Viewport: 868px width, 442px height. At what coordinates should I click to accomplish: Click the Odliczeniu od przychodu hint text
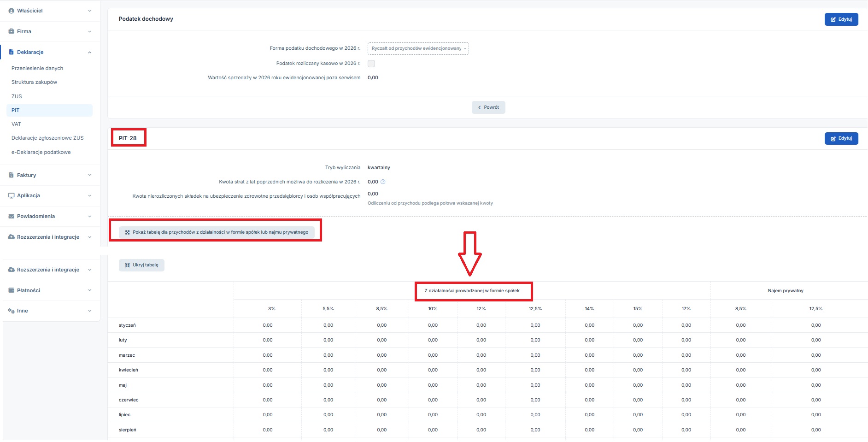coord(430,203)
